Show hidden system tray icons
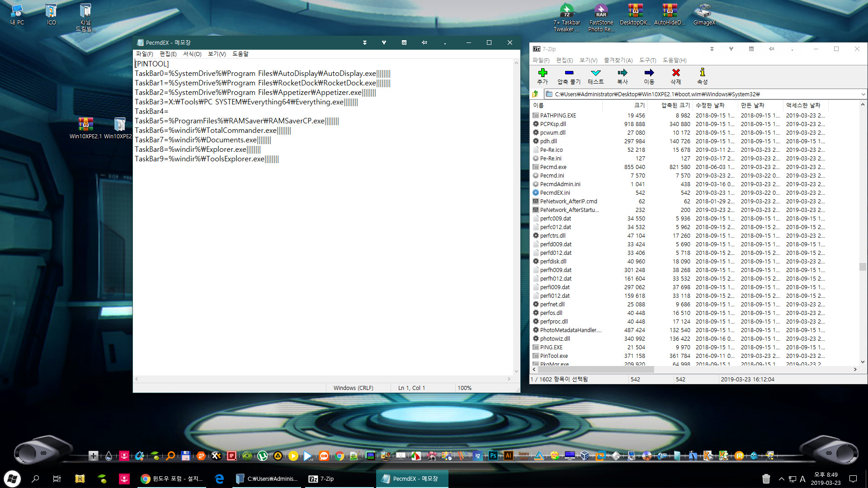 [x=781, y=479]
